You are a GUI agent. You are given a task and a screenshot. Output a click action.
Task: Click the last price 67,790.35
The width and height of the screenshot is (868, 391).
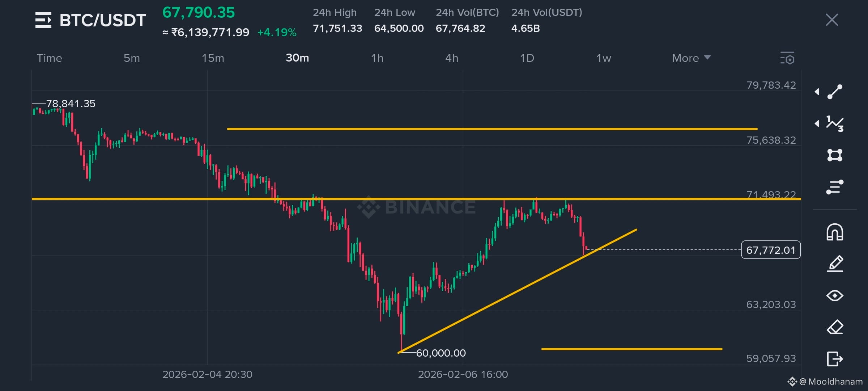(199, 13)
